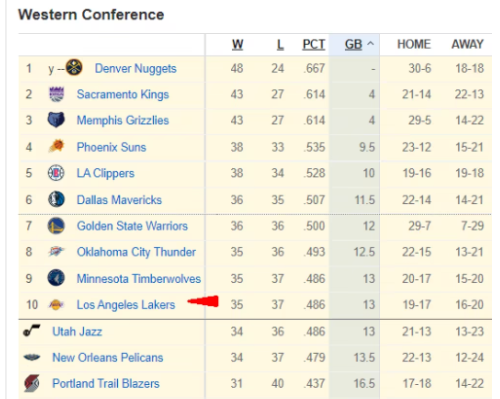The width and height of the screenshot is (500, 399).
Task: Open the Oklahoma City Thunder link
Action: point(136,252)
